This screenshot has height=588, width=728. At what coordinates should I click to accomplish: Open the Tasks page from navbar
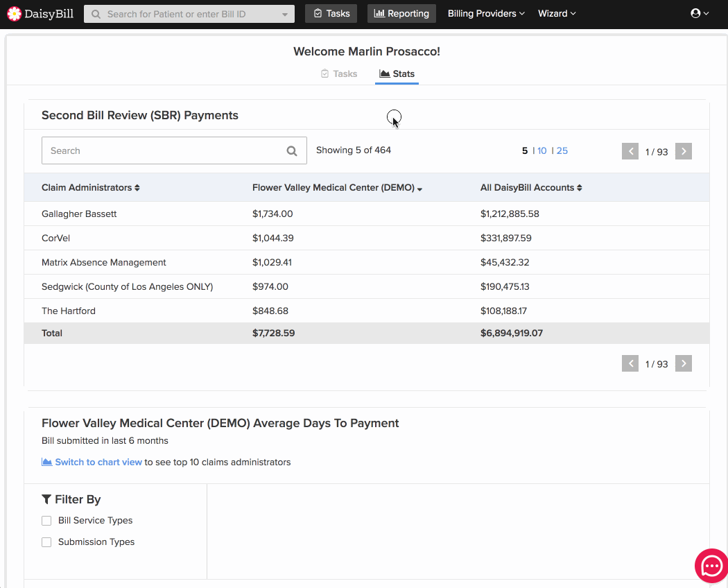click(331, 13)
